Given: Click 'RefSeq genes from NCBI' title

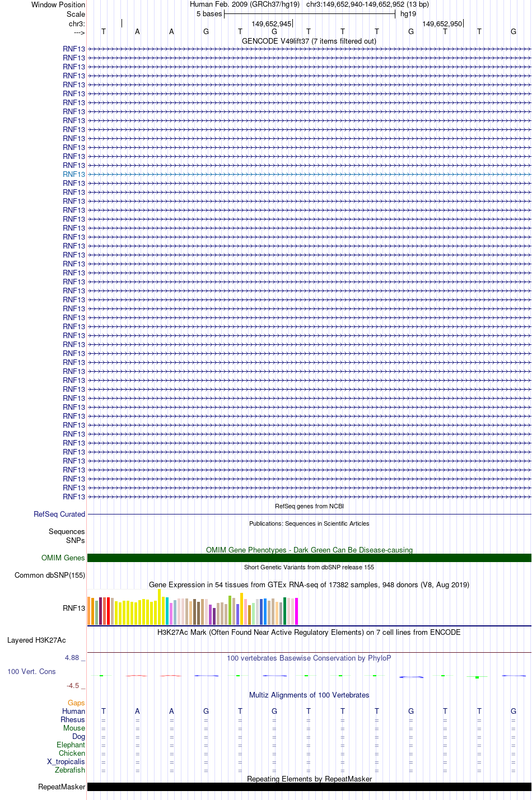Looking at the screenshot, I should [309, 506].
